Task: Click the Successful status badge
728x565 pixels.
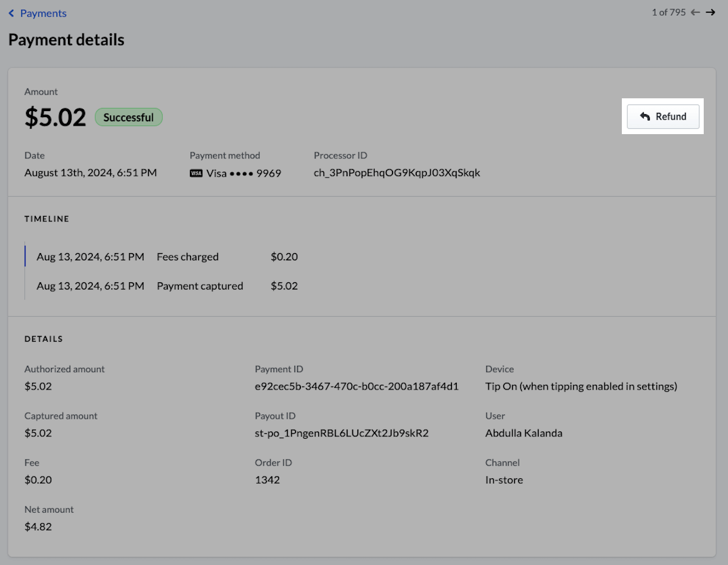Action: [128, 117]
